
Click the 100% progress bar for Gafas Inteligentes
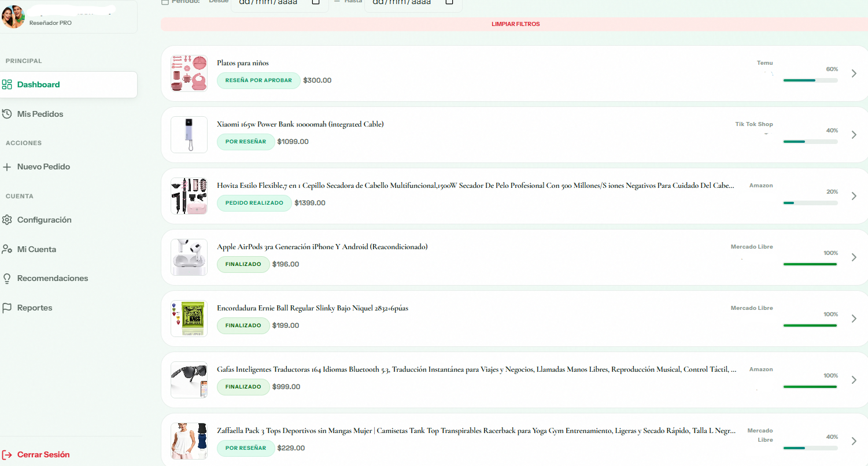[810, 387]
